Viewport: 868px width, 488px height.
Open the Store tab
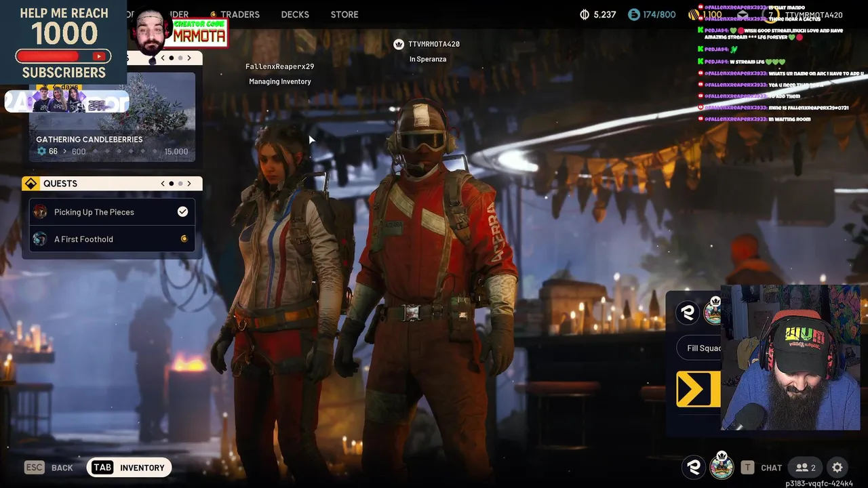point(344,14)
